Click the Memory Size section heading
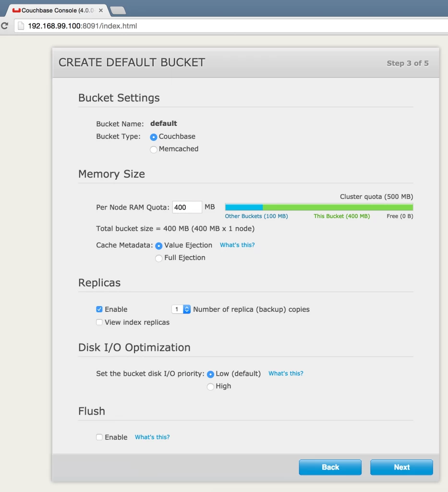 (111, 174)
